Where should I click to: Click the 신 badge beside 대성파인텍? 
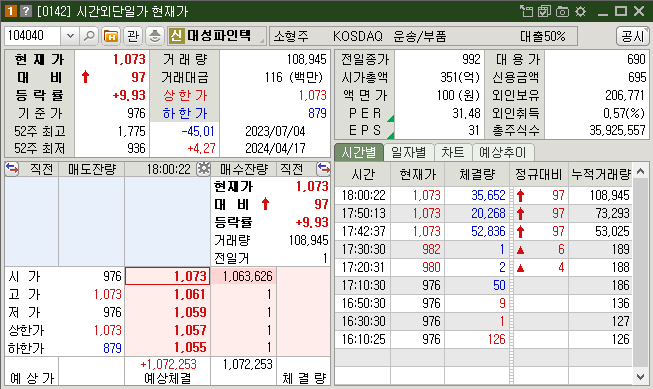pos(176,36)
